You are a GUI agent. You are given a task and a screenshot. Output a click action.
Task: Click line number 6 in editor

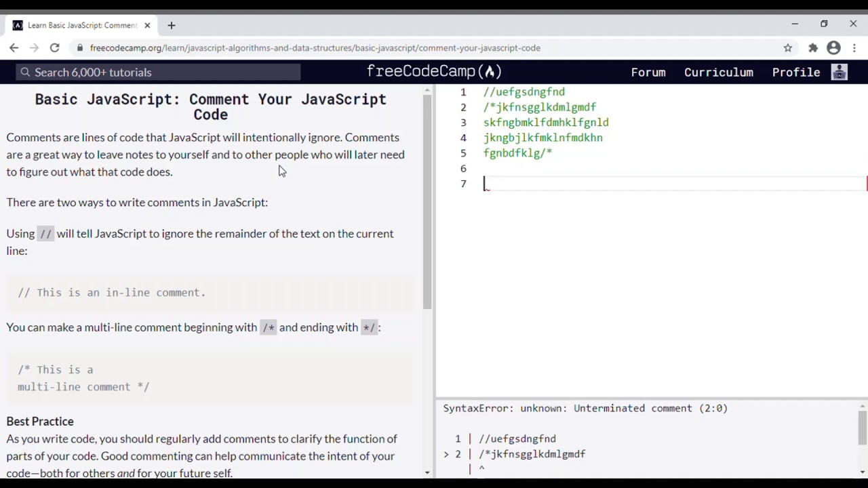[464, 169]
